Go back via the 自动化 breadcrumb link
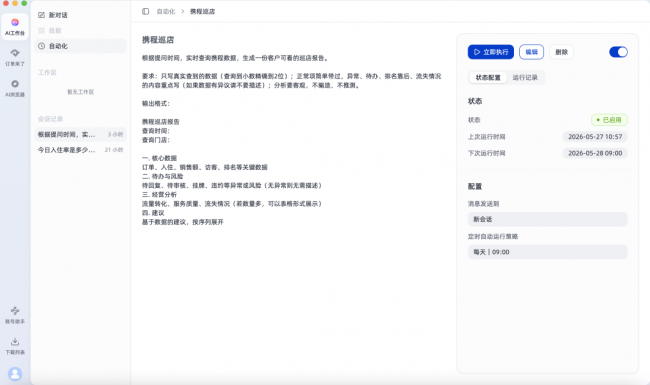This screenshot has height=385, width=650. (x=166, y=11)
